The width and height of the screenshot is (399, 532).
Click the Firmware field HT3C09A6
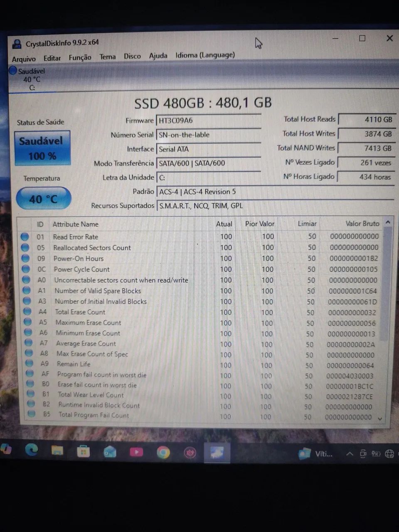click(x=208, y=121)
